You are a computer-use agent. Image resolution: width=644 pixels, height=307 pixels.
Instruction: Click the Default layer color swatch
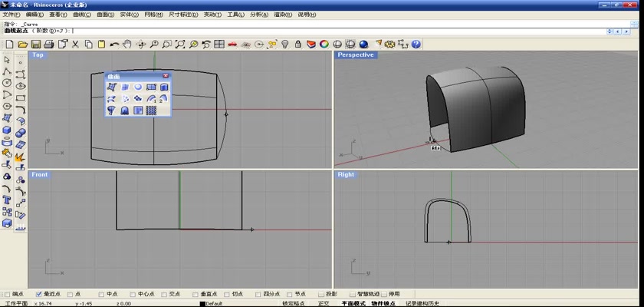(x=203, y=303)
